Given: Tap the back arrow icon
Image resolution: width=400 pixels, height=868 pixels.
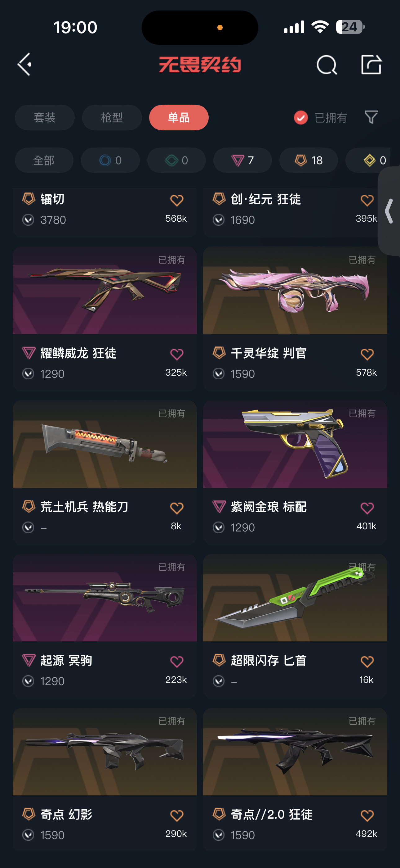Looking at the screenshot, I should pyautogui.click(x=24, y=64).
